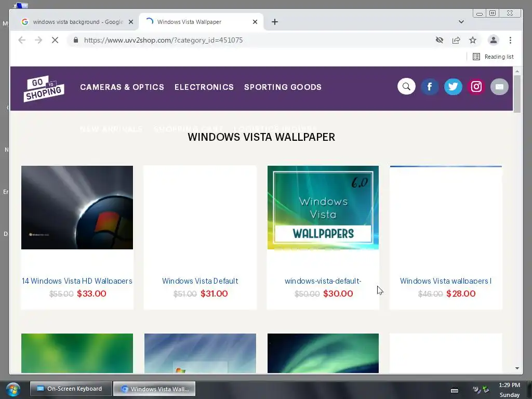Select the Windows Vista Wallpapers 6.0 thumbnail
The height and width of the screenshot is (399, 532).
click(323, 208)
